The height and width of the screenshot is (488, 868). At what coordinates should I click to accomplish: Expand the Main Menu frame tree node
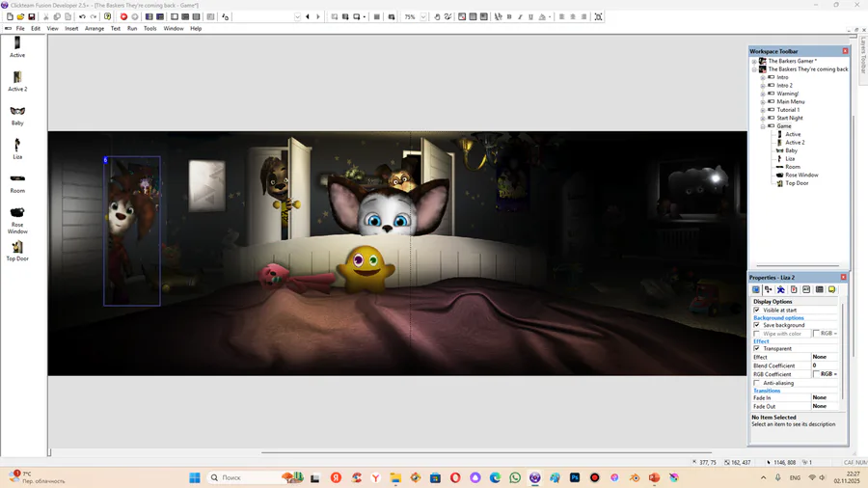[x=763, y=101]
